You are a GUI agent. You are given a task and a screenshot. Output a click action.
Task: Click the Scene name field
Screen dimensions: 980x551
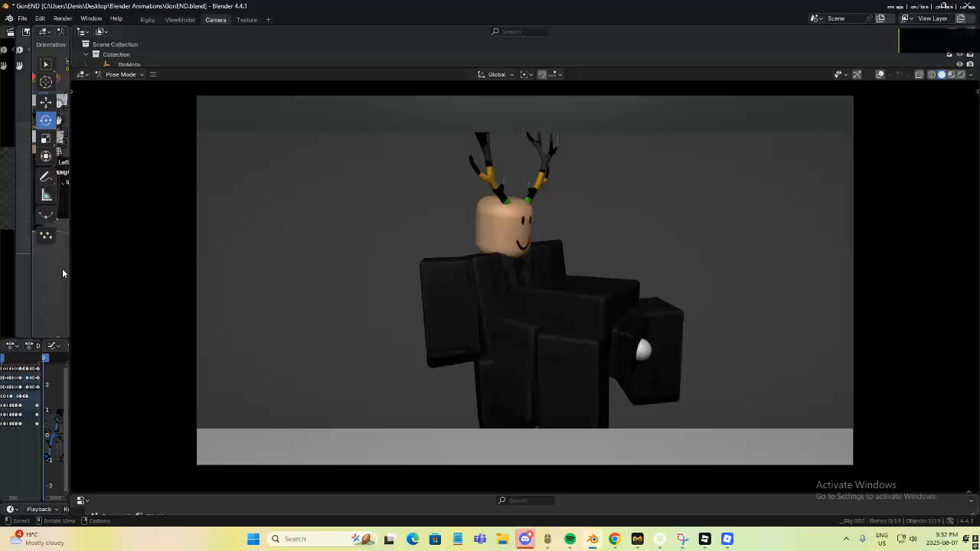pos(844,18)
